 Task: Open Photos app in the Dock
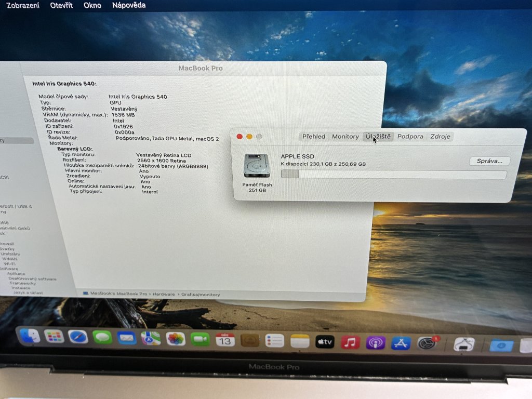point(176,339)
